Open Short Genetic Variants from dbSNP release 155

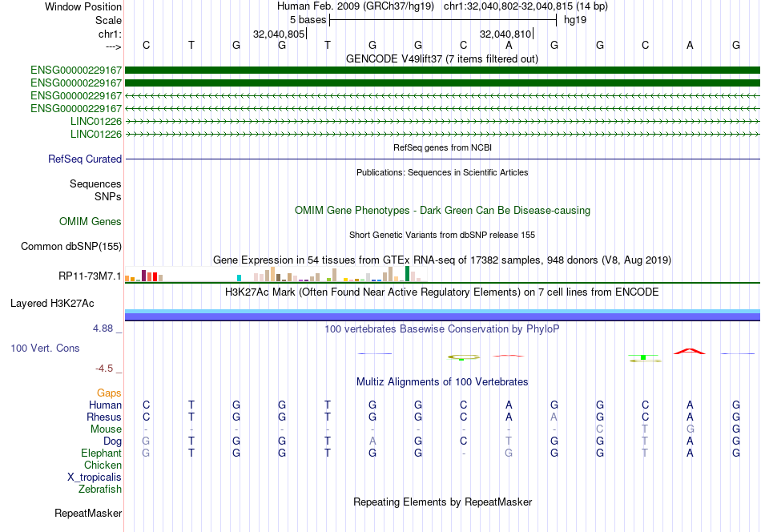442,235
